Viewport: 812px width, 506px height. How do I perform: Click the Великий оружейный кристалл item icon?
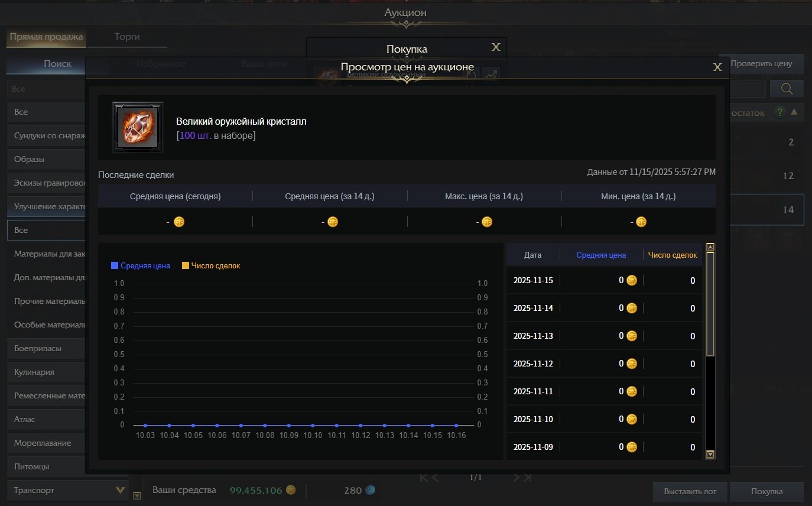(138, 127)
